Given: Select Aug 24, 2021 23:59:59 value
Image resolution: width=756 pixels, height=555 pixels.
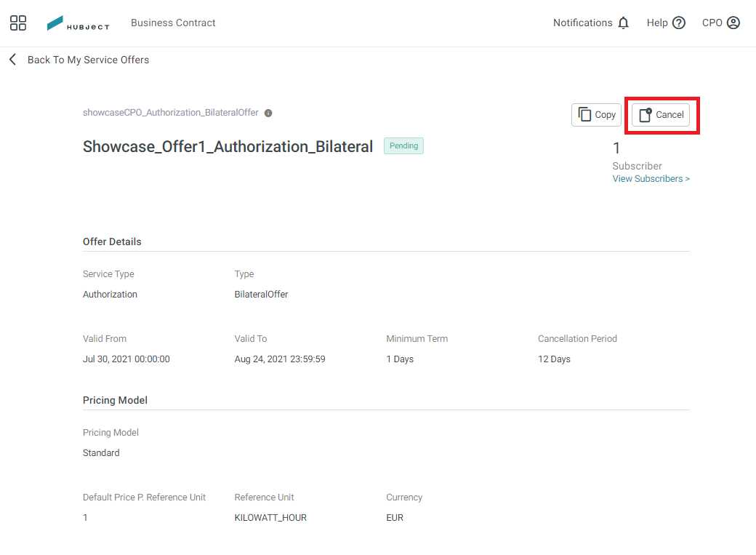Looking at the screenshot, I should (x=280, y=359).
